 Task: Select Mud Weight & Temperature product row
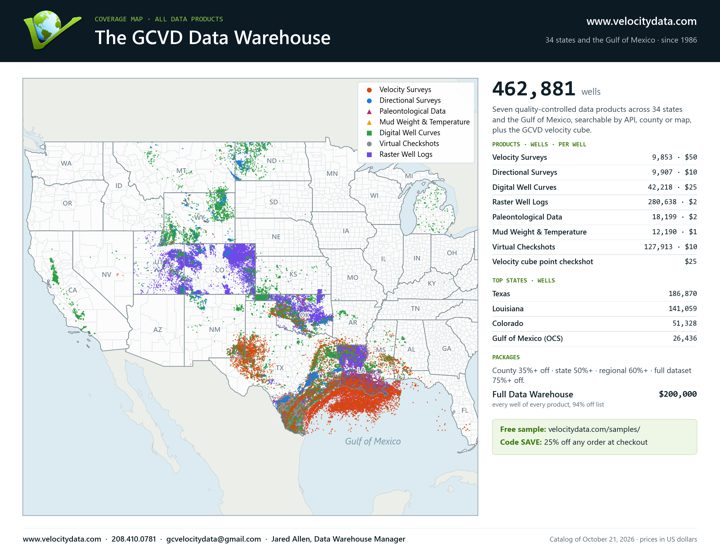[x=594, y=232]
